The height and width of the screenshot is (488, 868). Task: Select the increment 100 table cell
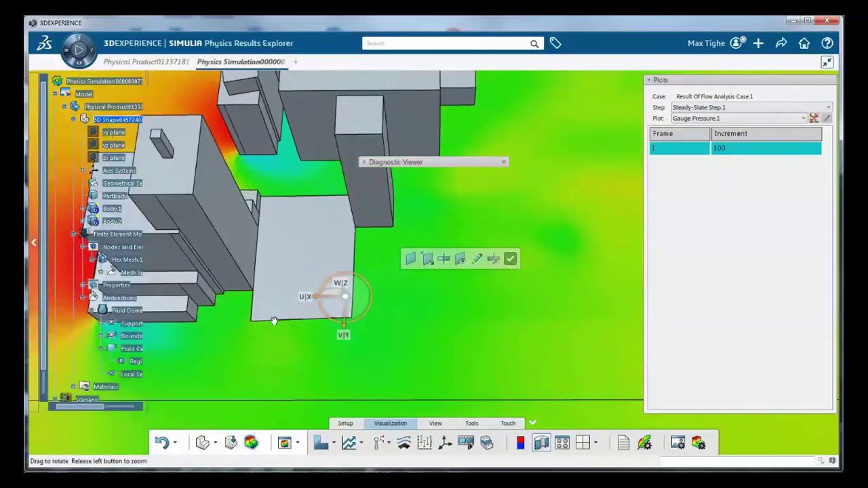click(766, 148)
